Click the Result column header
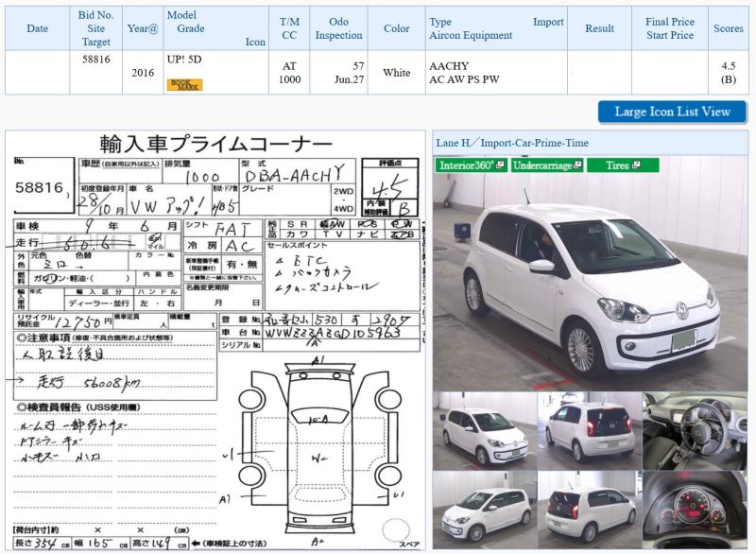Screen dimensions: 756x554 [x=599, y=28]
